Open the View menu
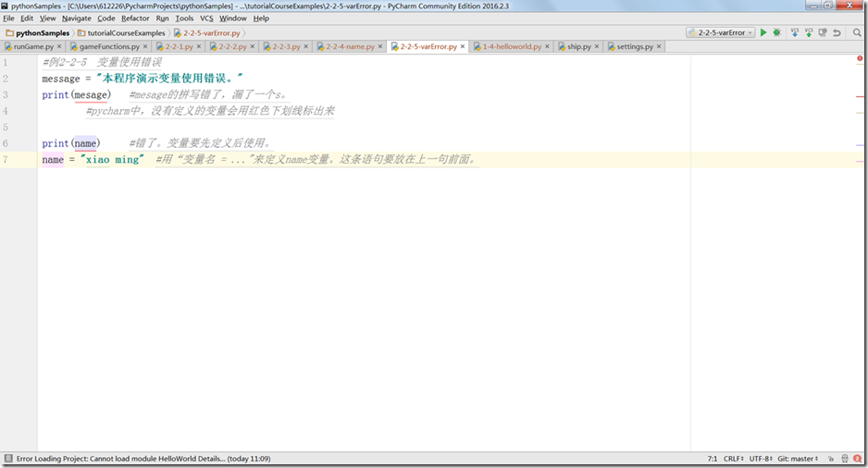868x468 pixels. [x=47, y=18]
